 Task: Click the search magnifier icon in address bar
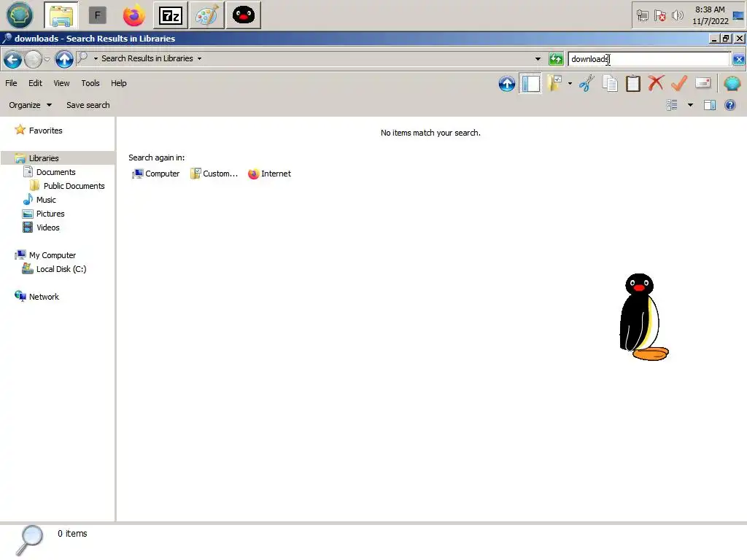[82, 58]
